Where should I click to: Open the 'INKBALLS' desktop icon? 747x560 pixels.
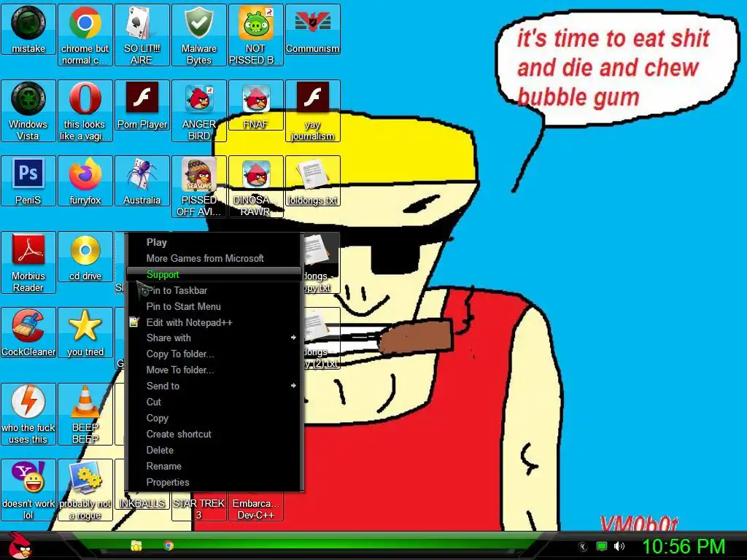142,503
